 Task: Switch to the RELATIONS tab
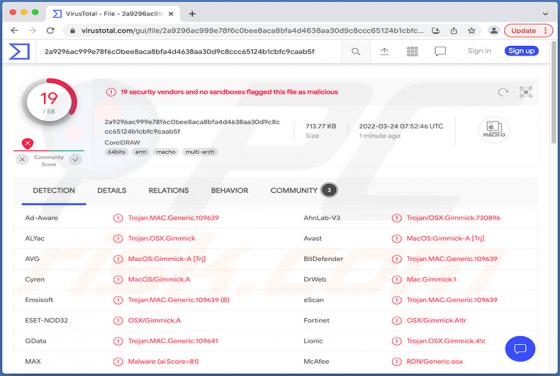169,191
